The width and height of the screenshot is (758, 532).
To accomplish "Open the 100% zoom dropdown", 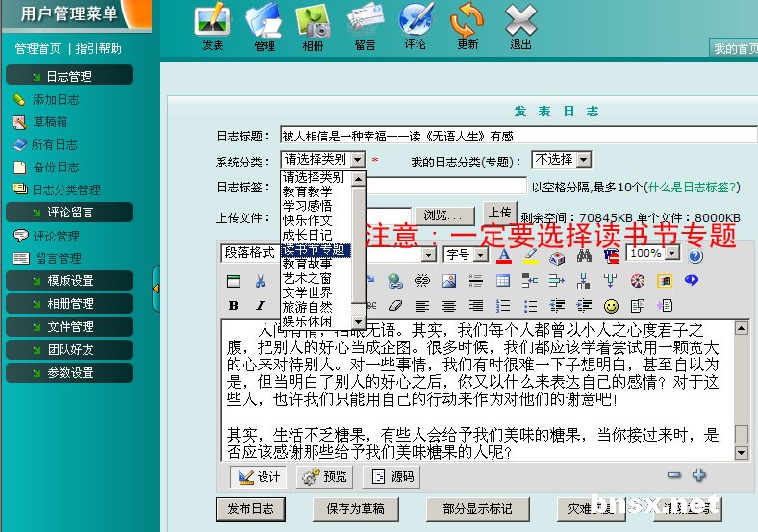I will pyautogui.click(x=653, y=254).
